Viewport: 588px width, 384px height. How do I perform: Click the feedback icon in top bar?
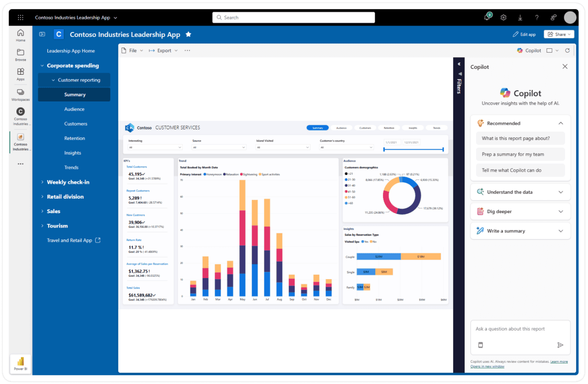coord(553,18)
